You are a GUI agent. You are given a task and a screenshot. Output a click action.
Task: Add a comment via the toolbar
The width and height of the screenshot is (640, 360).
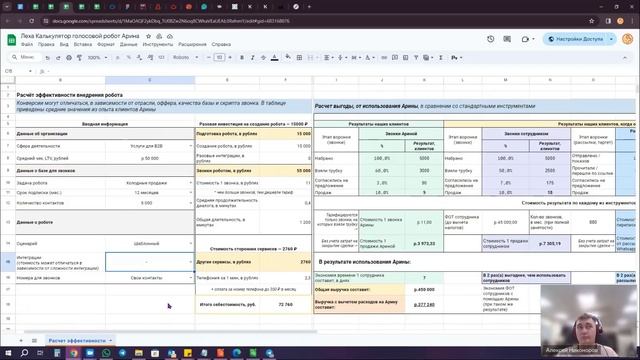pos(395,58)
